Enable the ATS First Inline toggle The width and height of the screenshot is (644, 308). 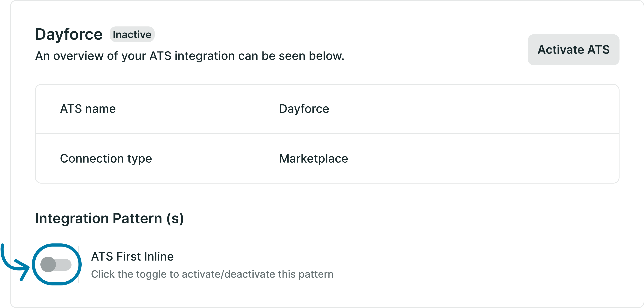click(56, 264)
